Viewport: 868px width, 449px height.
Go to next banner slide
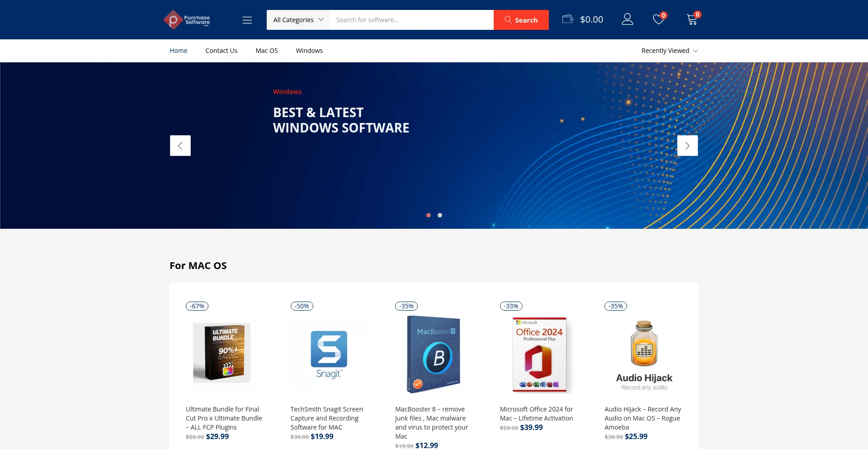688,146
